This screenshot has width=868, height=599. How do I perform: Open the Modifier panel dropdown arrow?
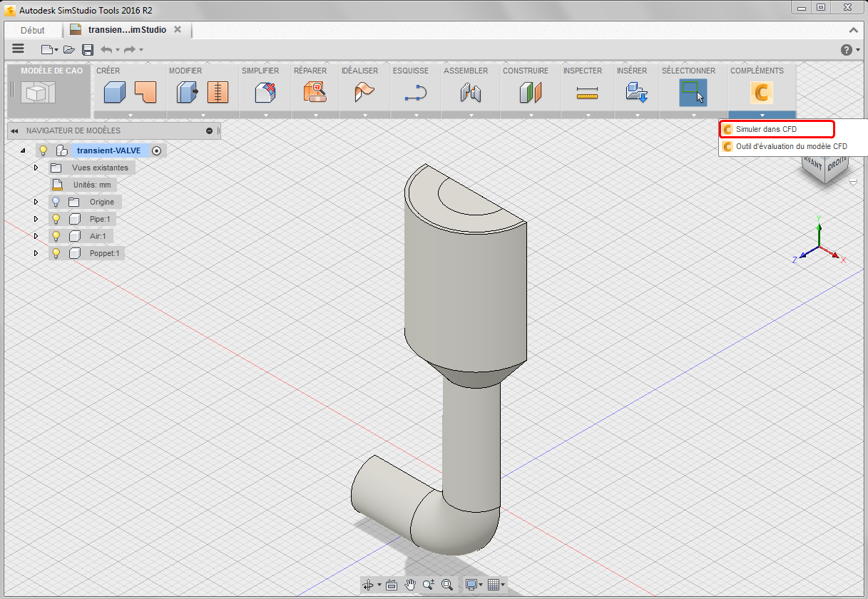[x=203, y=116]
